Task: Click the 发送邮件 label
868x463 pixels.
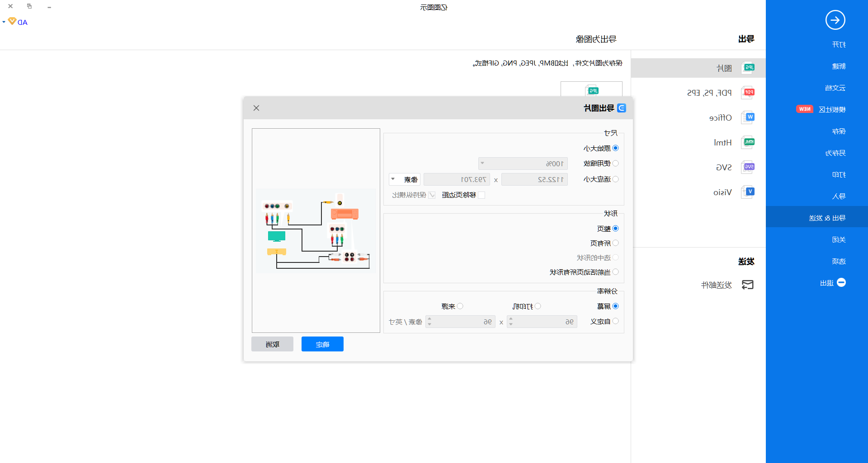Action: click(x=716, y=285)
